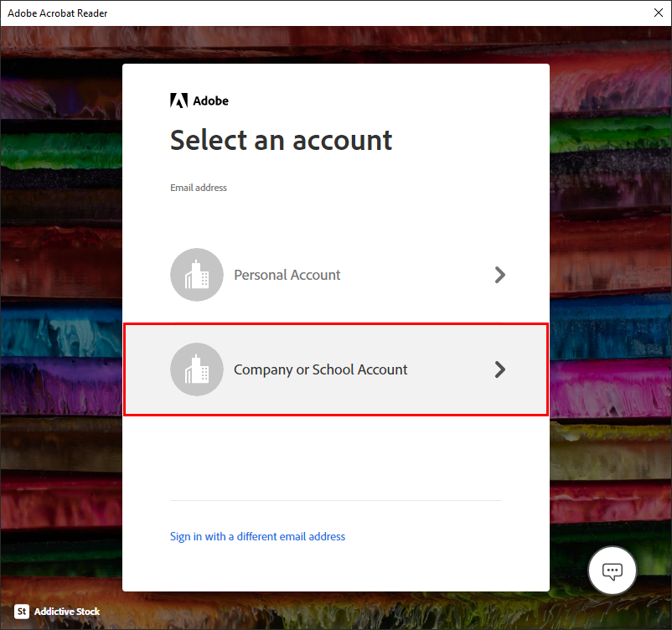Click the Select an account heading

(282, 141)
